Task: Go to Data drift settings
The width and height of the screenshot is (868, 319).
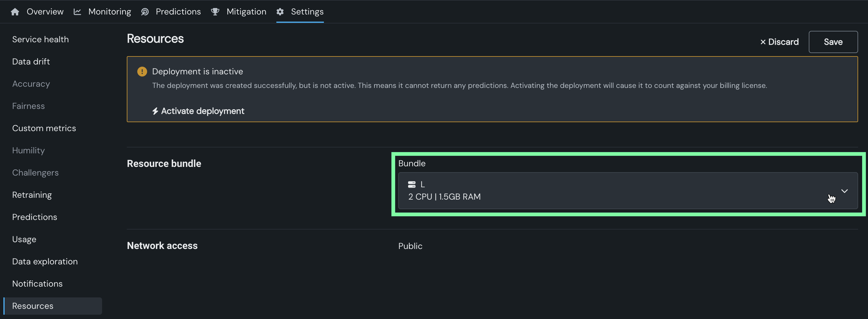Action: pyautogui.click(x=31, y=62)
